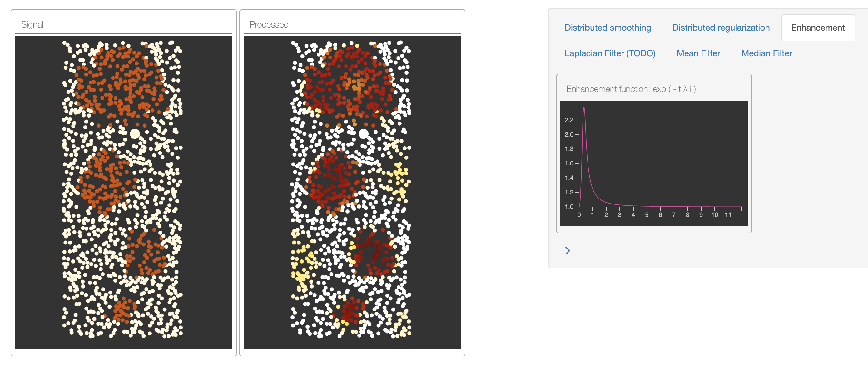Click the large white node in Signal graph

[x=135, y=134]
